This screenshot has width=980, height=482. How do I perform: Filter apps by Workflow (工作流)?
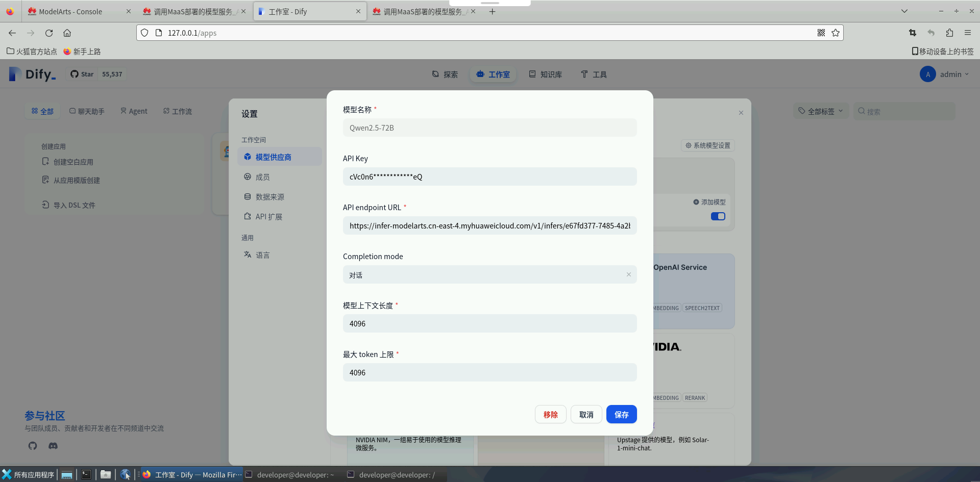point(177,111)
